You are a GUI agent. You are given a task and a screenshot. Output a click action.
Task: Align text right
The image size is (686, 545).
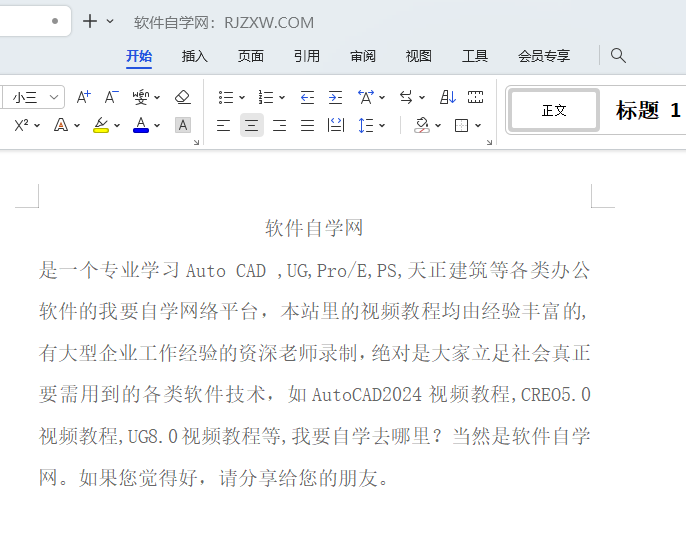pyautogui.click(x=280, y=126)
